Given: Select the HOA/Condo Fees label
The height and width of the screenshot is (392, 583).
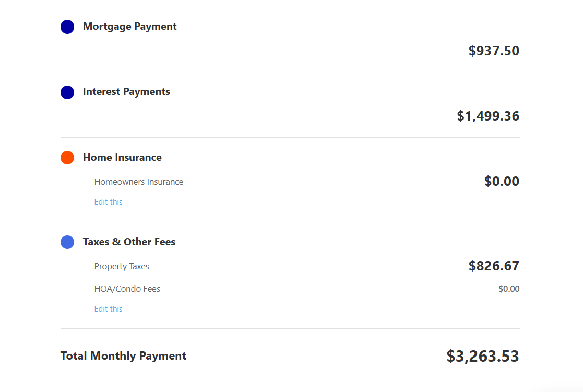Looking at the screenshot, I should [x=127, y=289].
